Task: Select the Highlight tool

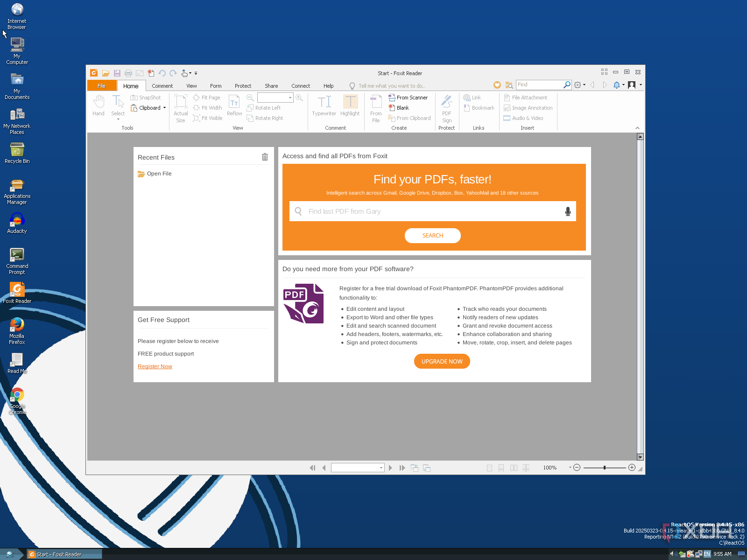Action: pos(350,105)
